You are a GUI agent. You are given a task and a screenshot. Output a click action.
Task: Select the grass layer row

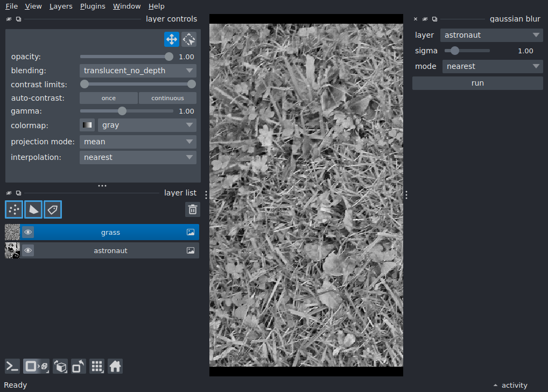[109, 232]
